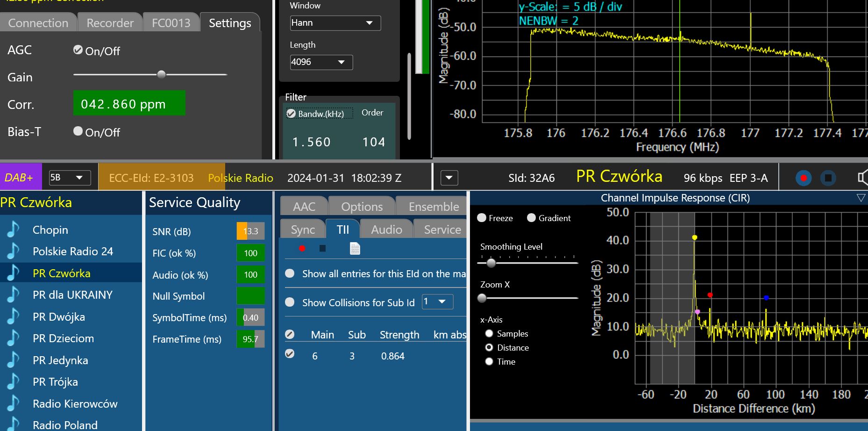
Task: Collapse the Channel Impulse Response panel triangle
Action: (x=861, y=198)
